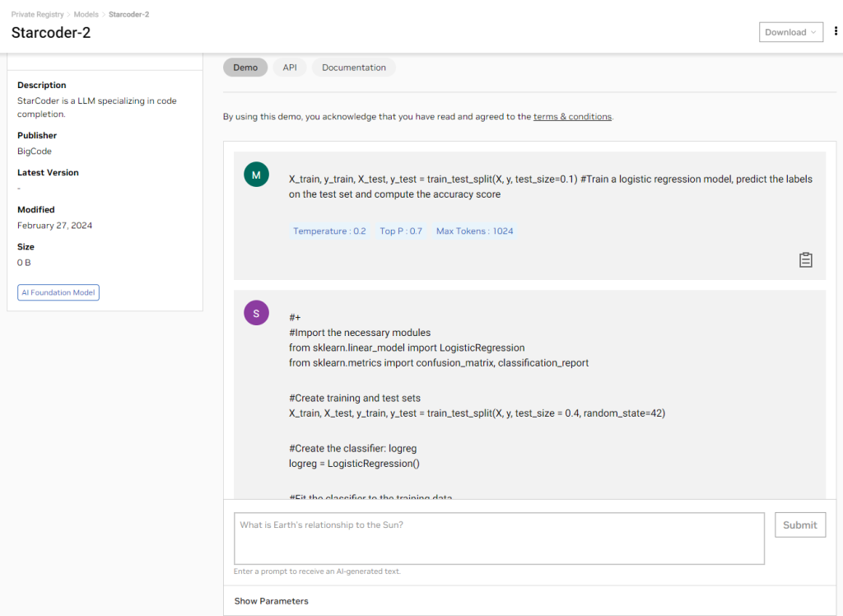This screenshot has width=843, height=616.
Task: Click the green M user avatar
Action: 257,175
